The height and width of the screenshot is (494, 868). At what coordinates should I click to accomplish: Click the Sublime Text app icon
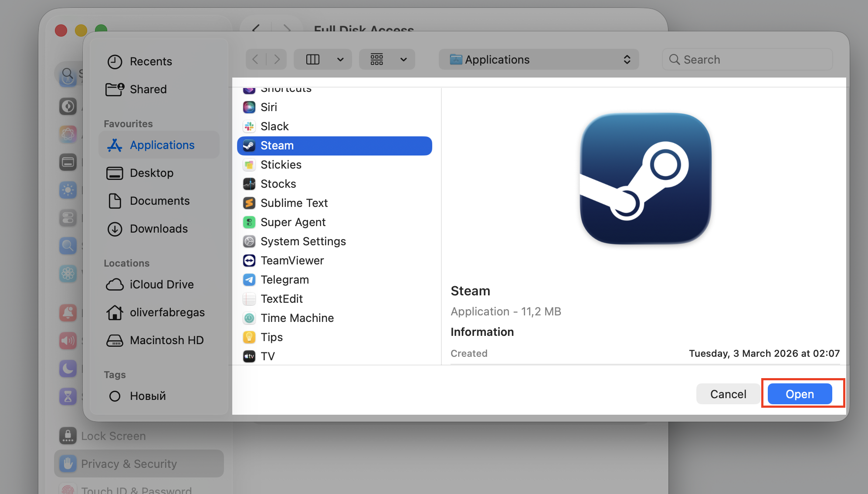[x=249, y=203]
